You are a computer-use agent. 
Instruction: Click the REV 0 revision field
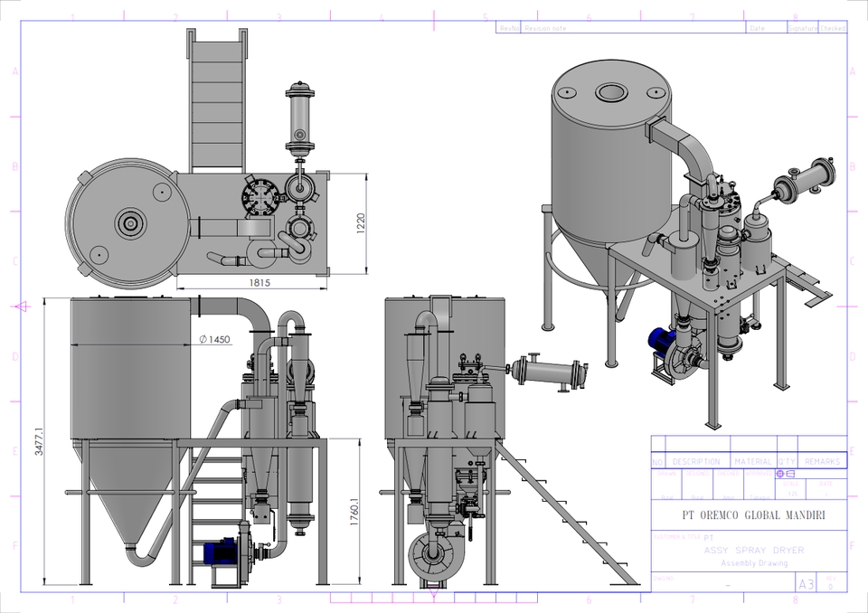(x=830, y=583)
